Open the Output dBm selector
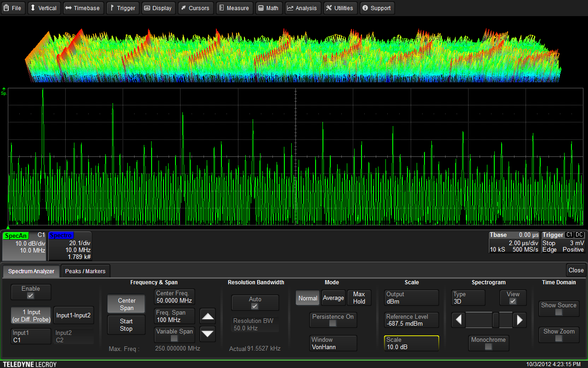The height and width of the screenshot is (368, 588). [x=411, y=298]
